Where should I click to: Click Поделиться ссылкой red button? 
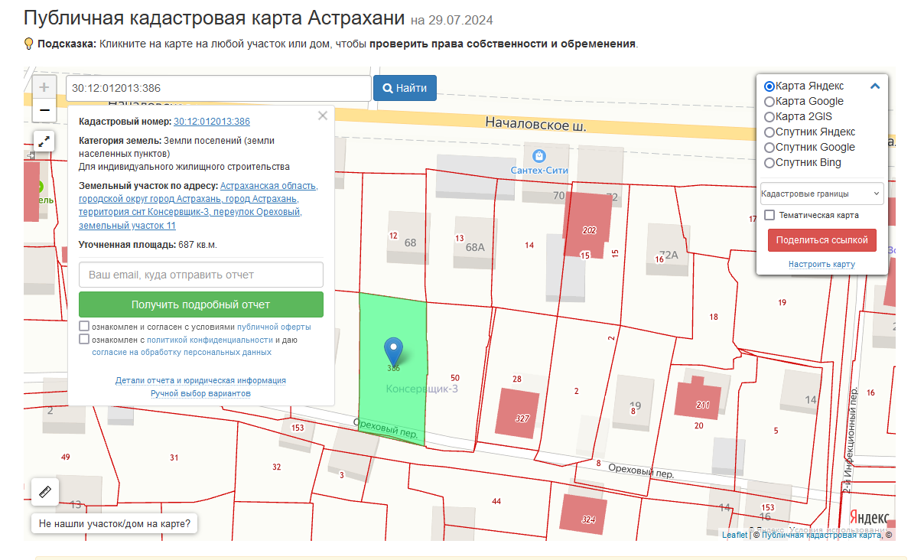pos(822,239)
